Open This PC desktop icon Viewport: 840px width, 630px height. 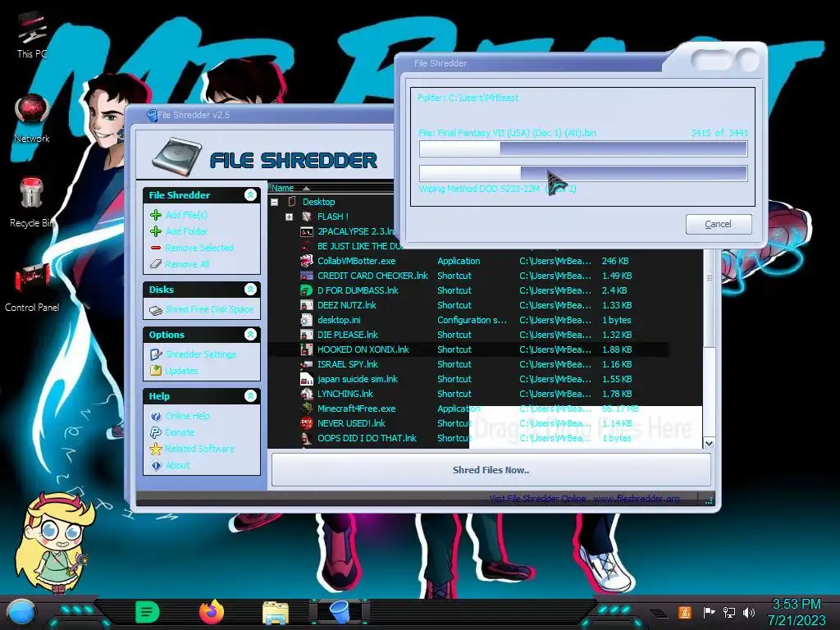(x=32, y=34)
